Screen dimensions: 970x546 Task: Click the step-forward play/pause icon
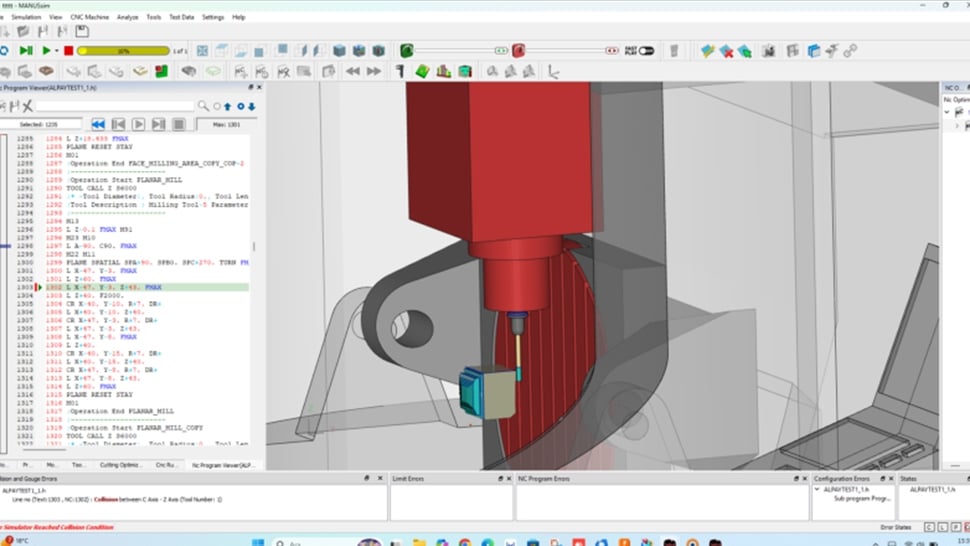tap(26, 51)
